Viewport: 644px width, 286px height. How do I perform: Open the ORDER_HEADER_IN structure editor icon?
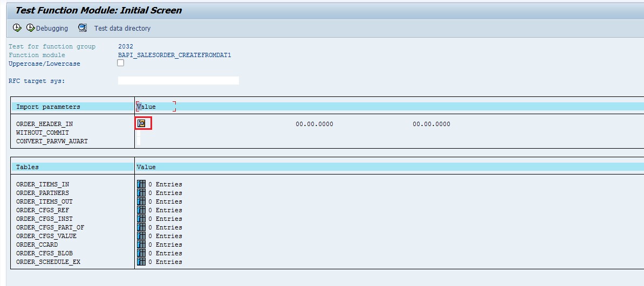(x=142, y=123)
